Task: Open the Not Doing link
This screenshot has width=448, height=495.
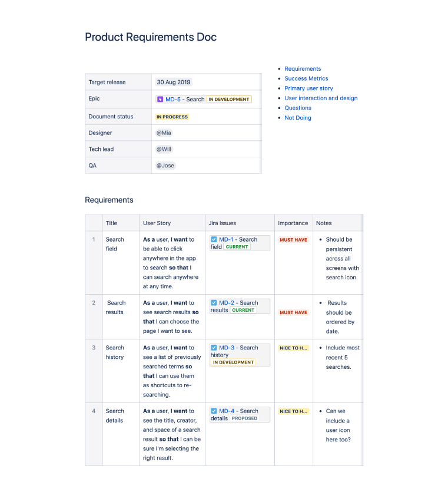Action: pyautogui.click(x=298, y=118)
